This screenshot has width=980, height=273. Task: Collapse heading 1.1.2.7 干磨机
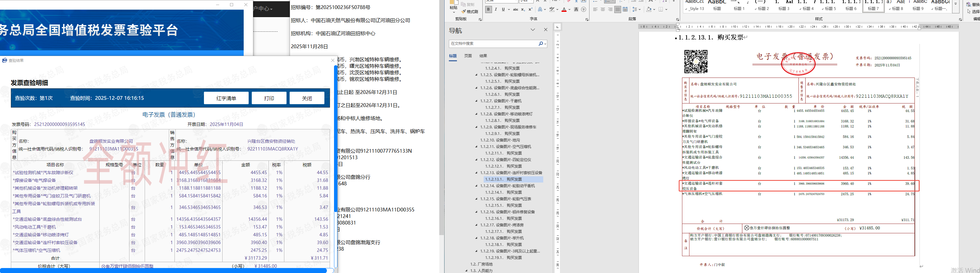[x=476, y=101]
